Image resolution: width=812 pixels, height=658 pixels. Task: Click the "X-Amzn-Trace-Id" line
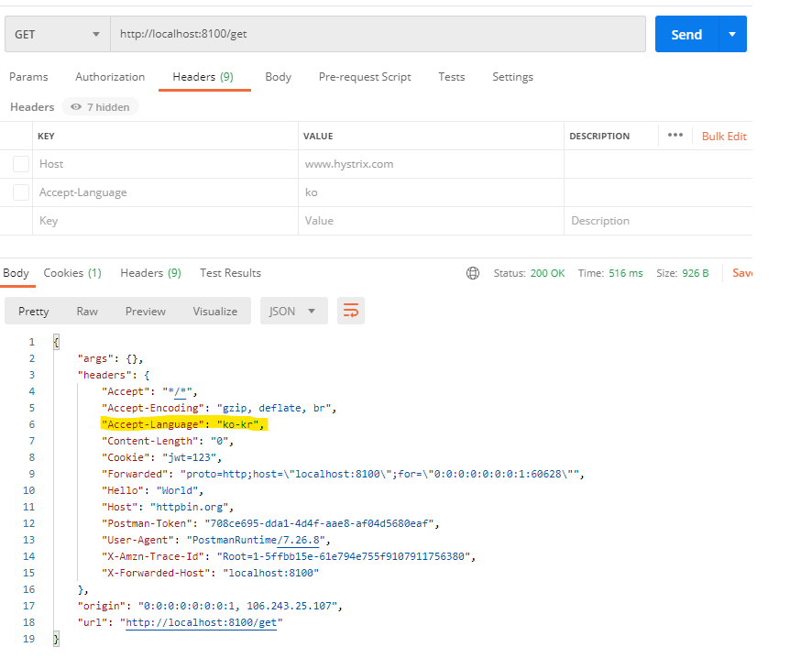pos(289,556)
